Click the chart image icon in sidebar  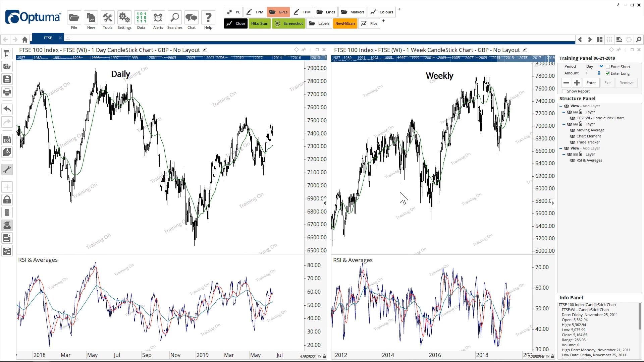[7, 139]
